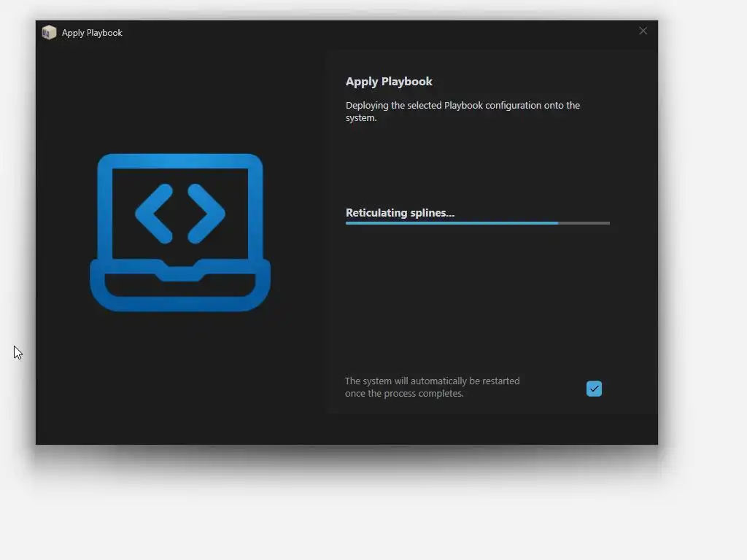The image size is (747, 560).
Task: Uncheck the automatic restart checkbox
Action: click(594, 389)
